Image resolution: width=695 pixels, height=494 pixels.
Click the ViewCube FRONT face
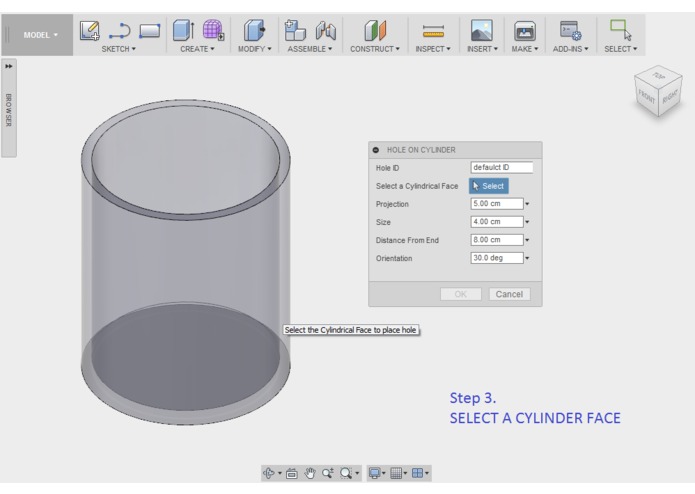646,96
